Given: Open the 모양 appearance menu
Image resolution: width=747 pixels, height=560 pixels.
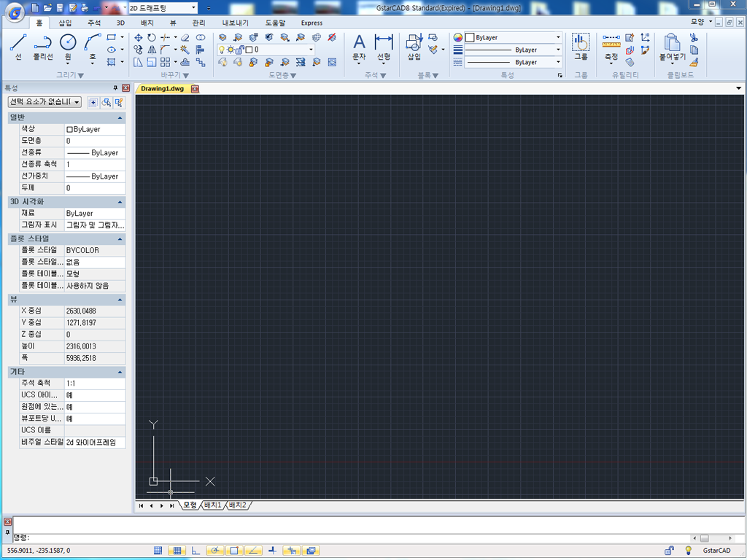Looking at the screenshot, I should [x=701, y=22].
